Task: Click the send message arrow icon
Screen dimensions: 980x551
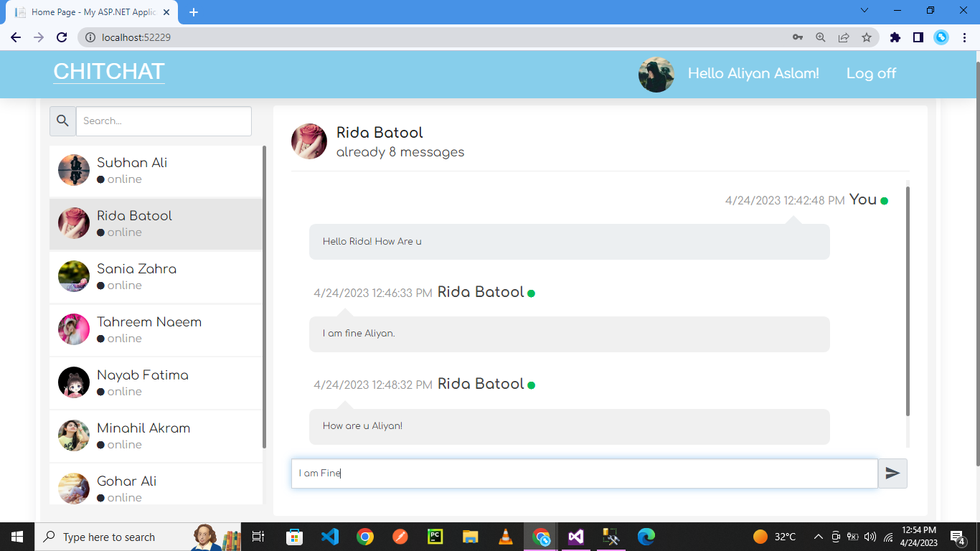Action: [x=892, y=474]
